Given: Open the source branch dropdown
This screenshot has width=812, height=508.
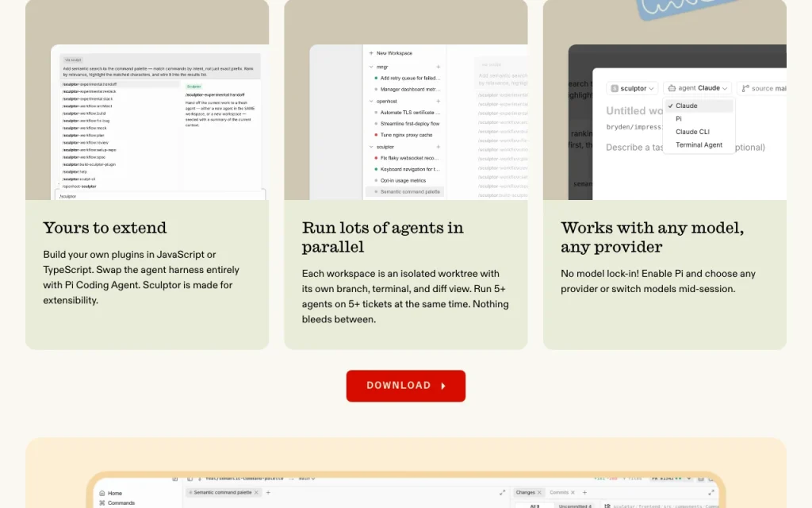Looking at the screenshot, I should point(762,88).
